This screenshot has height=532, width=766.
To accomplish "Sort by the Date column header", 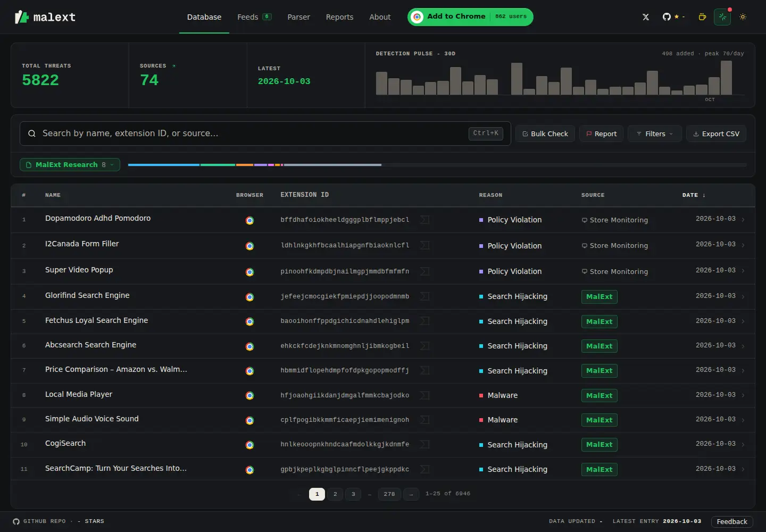I will [x=694, y=195].
